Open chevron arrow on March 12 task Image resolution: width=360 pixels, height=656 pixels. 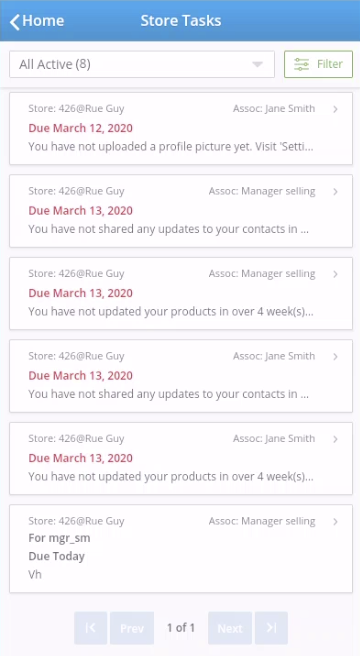pyautogui.click(x=335, y=109)
